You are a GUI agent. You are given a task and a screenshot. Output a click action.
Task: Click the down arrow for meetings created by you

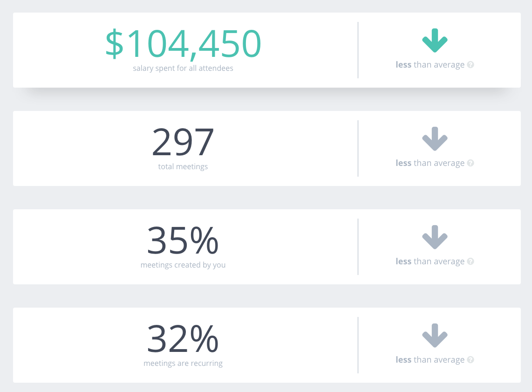coord(435,237)
